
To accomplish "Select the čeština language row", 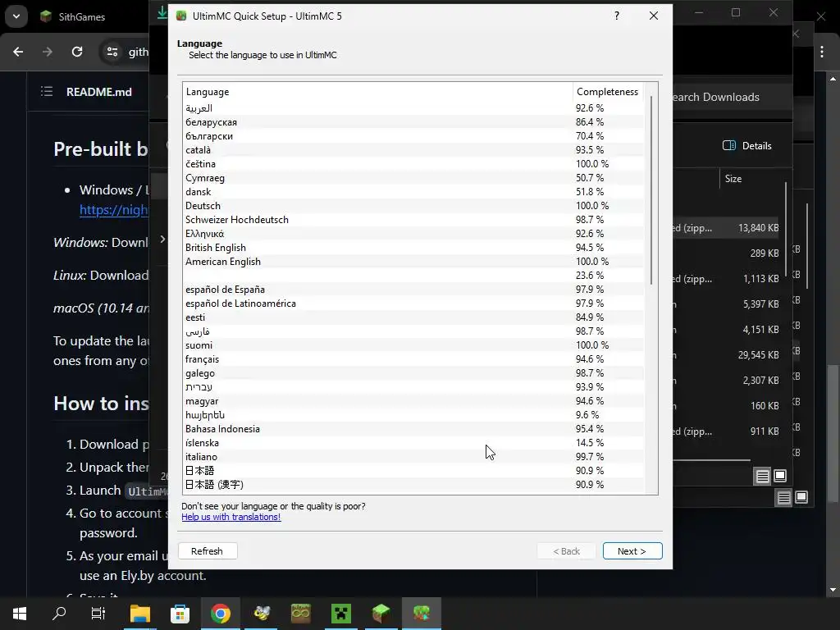I will pyautogui.click(x=413, y=164).
